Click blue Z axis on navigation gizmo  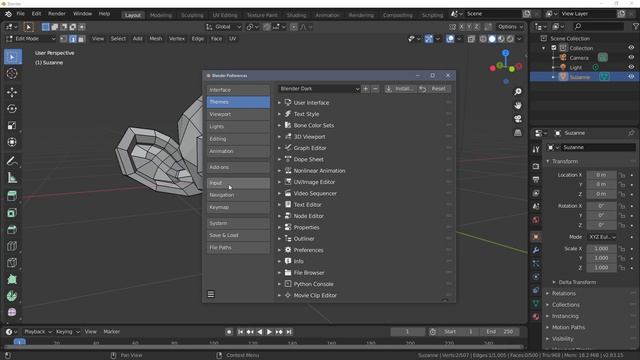506,53
